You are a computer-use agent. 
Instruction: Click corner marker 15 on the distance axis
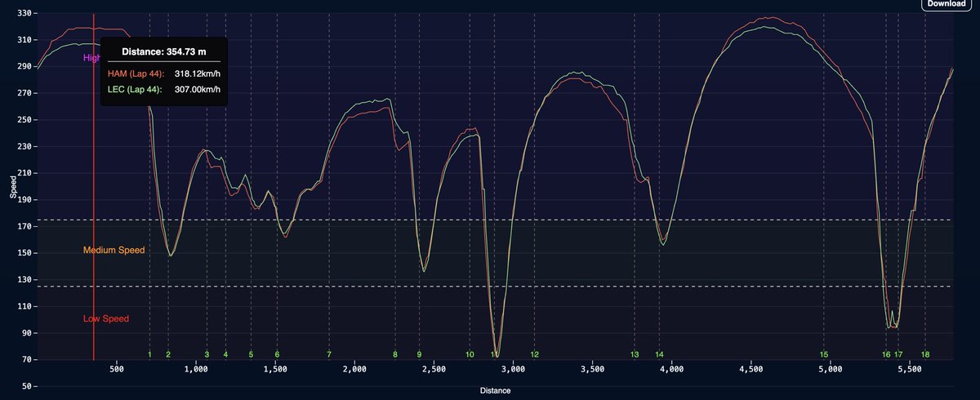824,355
